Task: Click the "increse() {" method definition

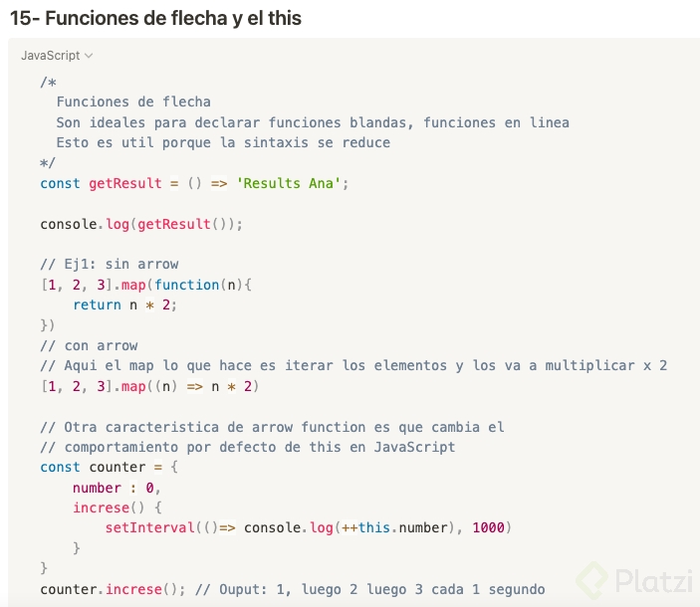Action: click(117, 507)
